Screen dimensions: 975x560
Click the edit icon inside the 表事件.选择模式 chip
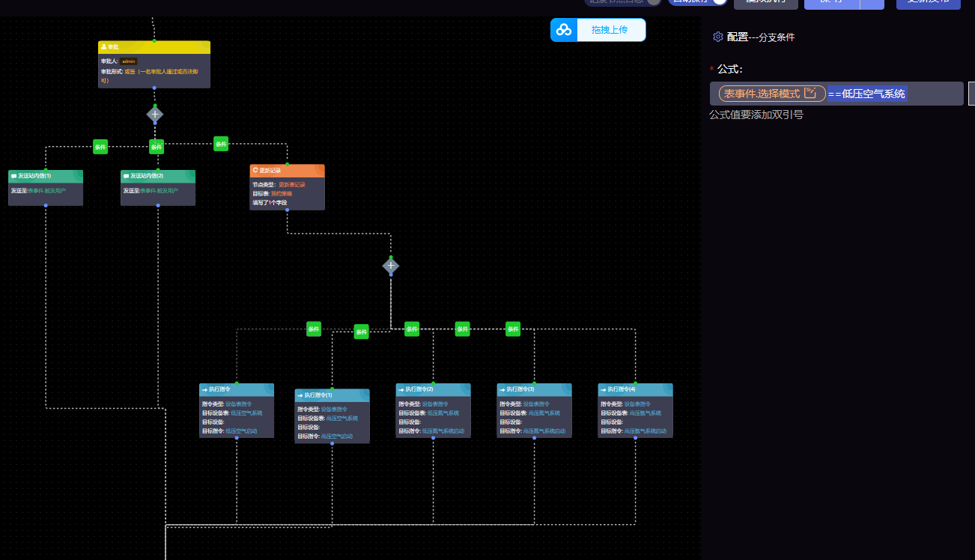click(810, 94)
